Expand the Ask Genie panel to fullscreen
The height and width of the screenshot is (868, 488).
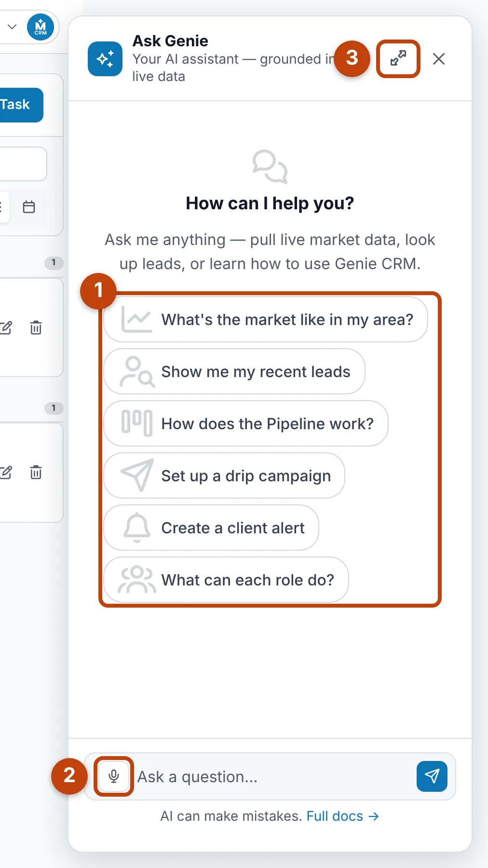[398, 59]
